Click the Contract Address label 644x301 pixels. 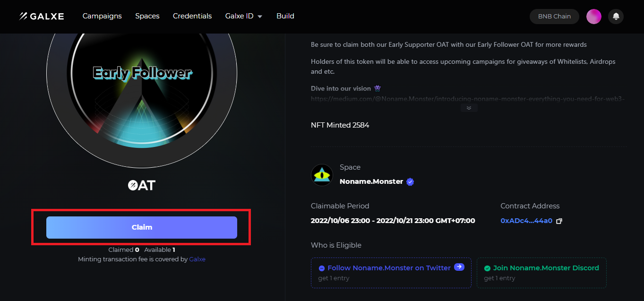[x=530, y=206]
